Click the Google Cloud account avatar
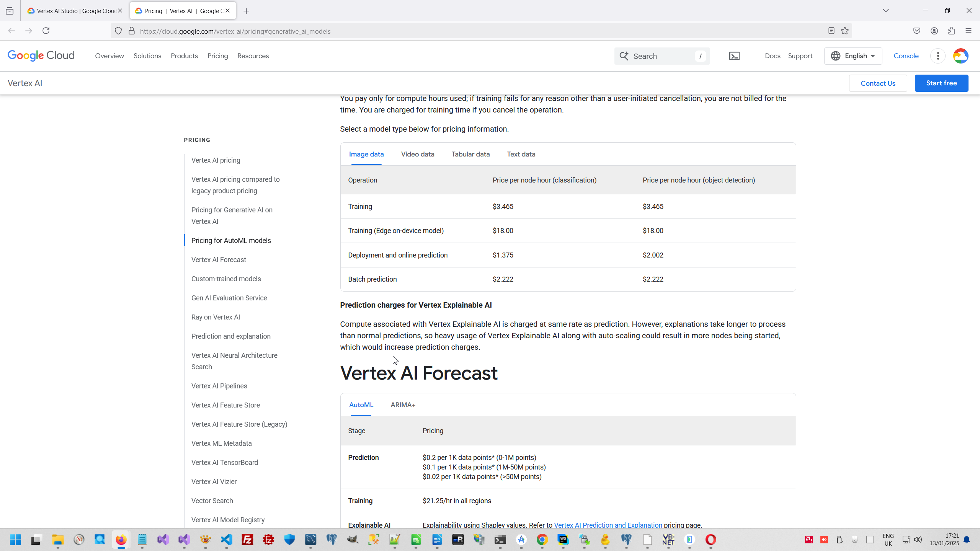 point(960,56)
